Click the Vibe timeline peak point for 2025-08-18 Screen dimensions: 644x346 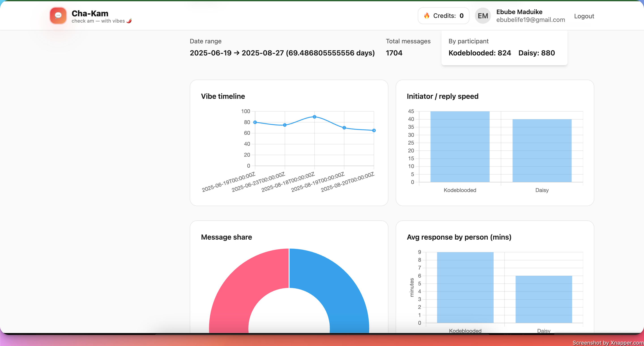pos(314,117)
